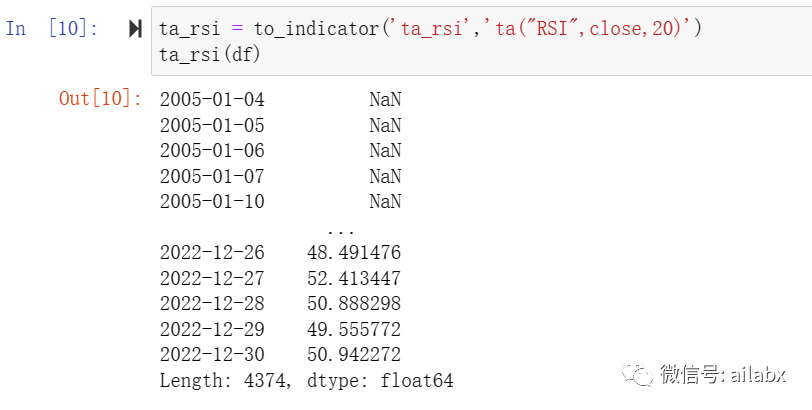Click the Length: 4374 summary text
Image resolution: width=812 pixels, height=410 pixels.
(226, 380)
